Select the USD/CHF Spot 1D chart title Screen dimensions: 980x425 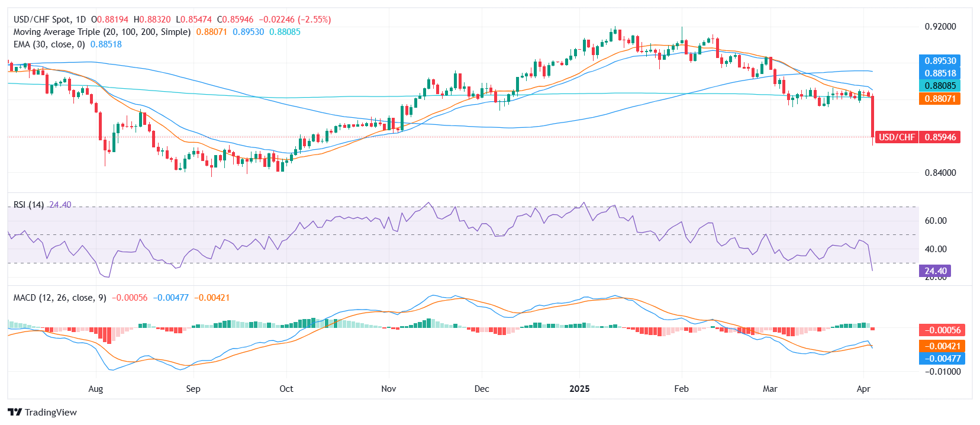coord(50,20)
